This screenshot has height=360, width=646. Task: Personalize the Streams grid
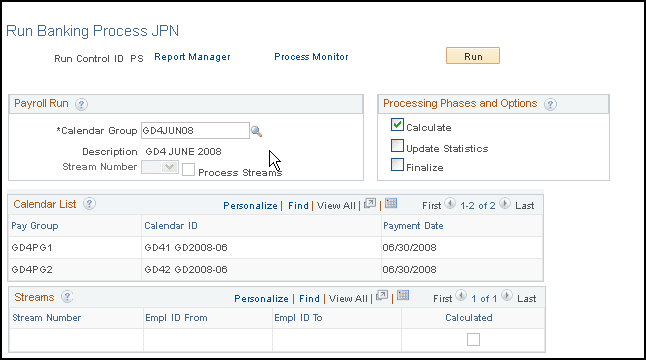click(x=261, y=299)
